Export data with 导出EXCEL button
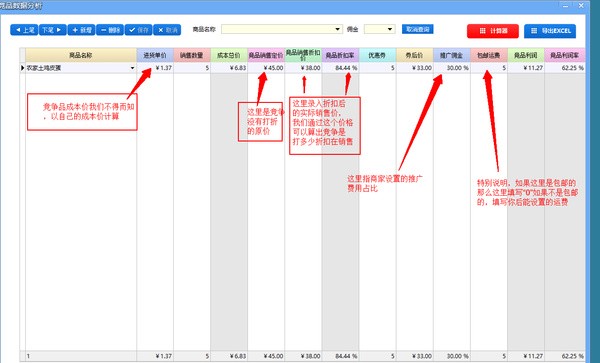Screen dimensions: 600x363 pyautogui.click(x=550, y=31)
